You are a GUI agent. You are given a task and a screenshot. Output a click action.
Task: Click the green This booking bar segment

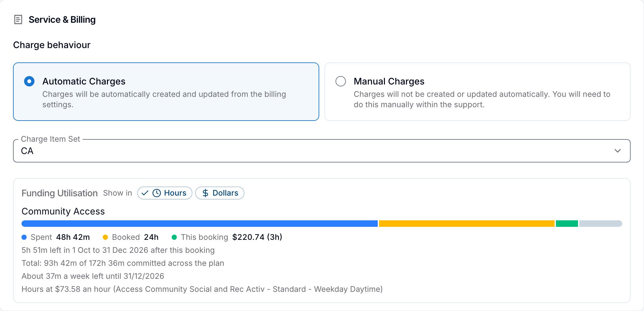567,224
